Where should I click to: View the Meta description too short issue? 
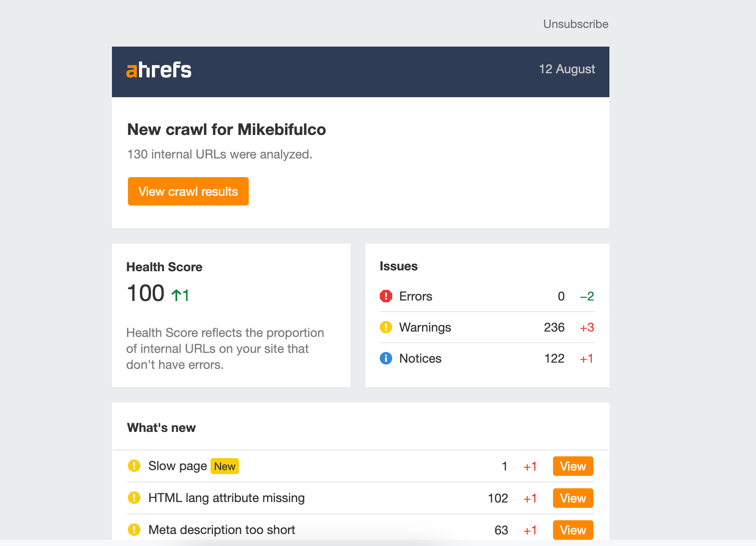[x=573, y=530]
